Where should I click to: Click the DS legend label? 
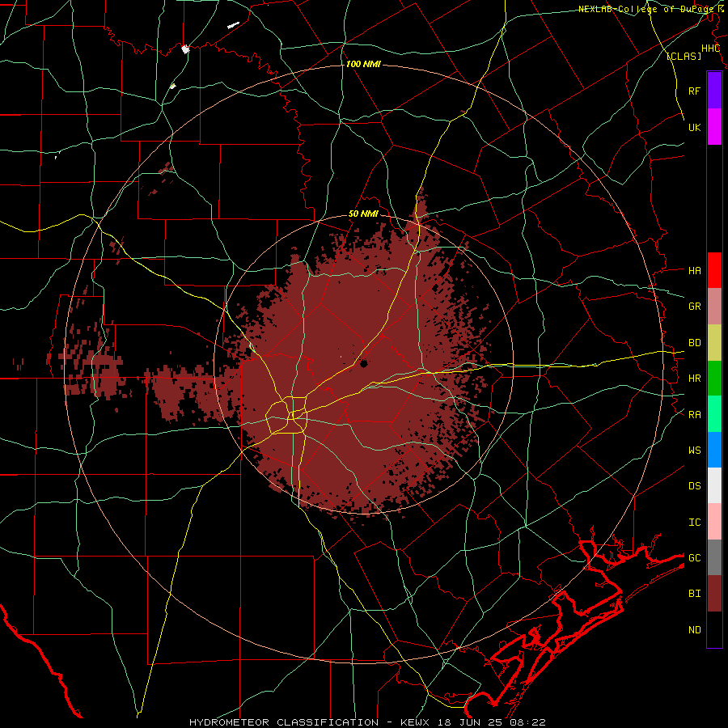(694, 486)
